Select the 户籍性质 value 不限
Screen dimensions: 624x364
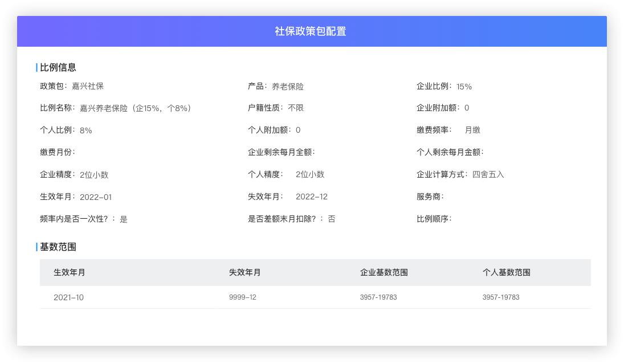[295, 108]
